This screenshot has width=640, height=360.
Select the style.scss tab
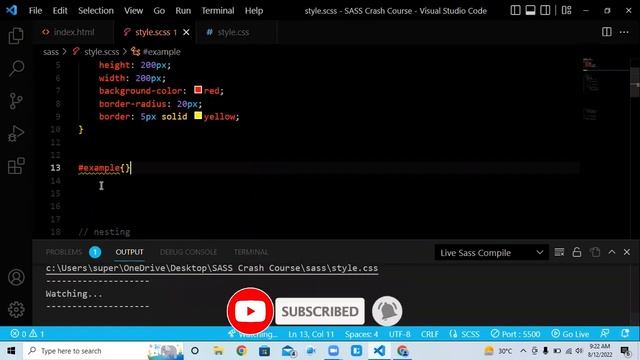tap(153, 32)
